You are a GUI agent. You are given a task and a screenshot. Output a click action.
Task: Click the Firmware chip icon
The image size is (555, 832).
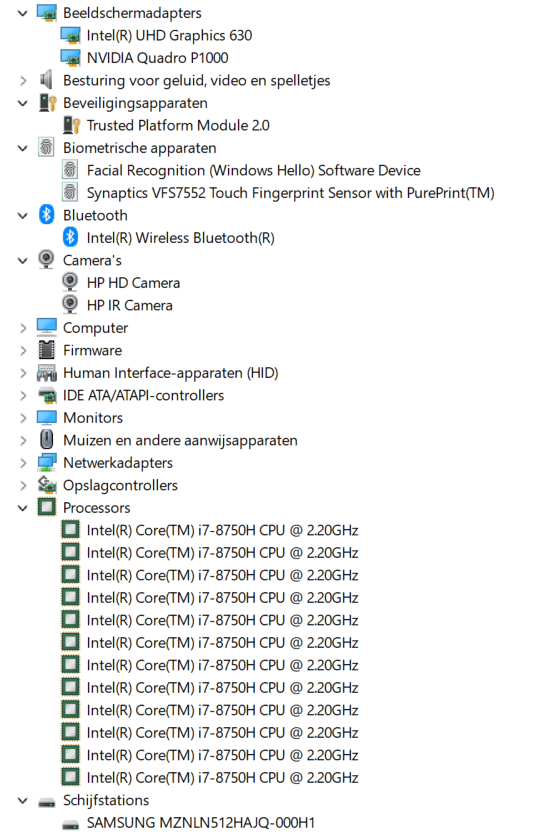(x=47, y=350)
